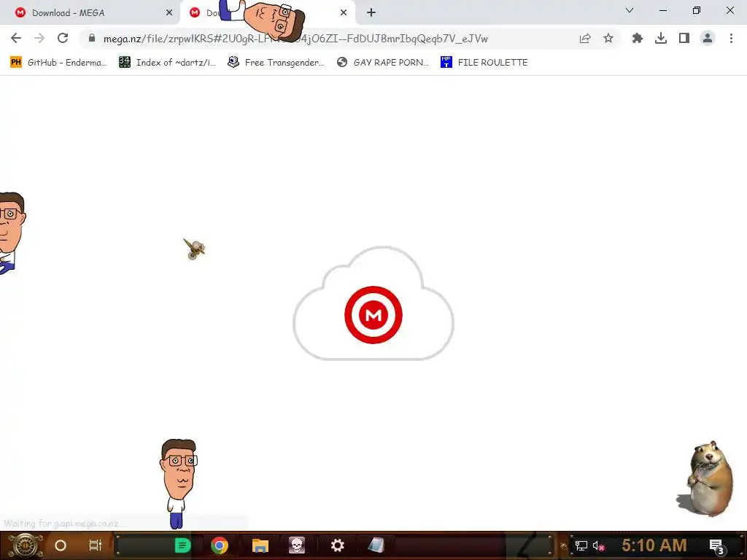
Task: Open File Explorer from the taskbar
Action: coord(260,545)
